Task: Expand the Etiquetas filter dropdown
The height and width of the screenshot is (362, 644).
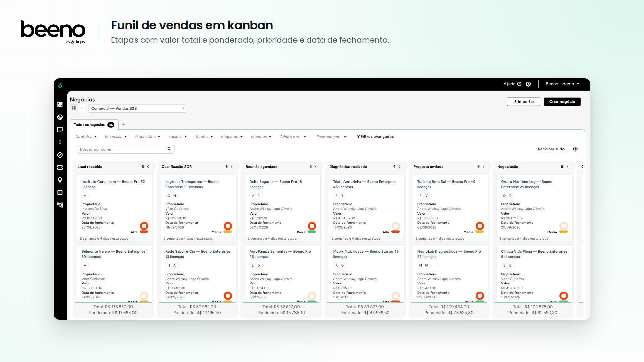Action: click(232, 137)
